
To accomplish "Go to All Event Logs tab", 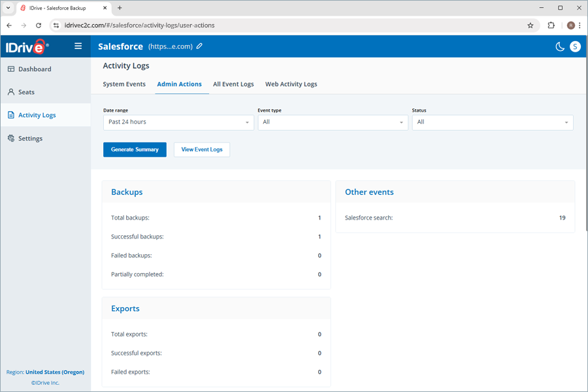I will pyautogui.click(x=233, y=84).
